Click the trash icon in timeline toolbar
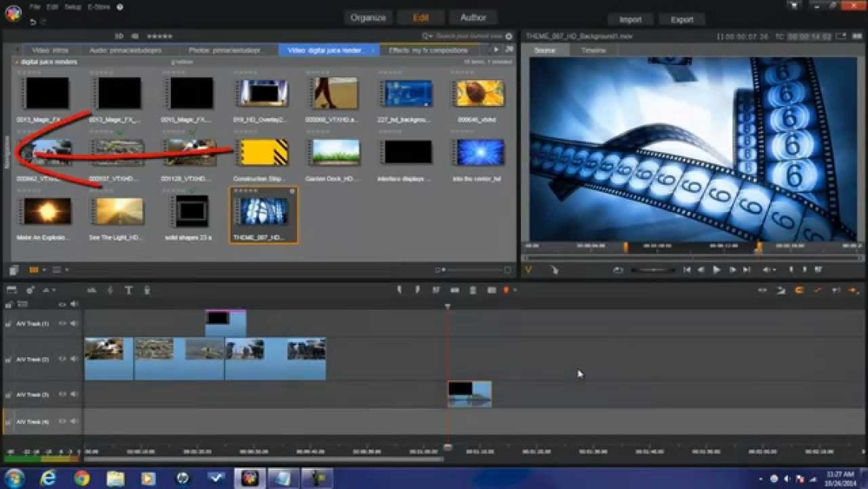Screen dimensions: 868x489 pyautogui.click(x=473, y=290)
